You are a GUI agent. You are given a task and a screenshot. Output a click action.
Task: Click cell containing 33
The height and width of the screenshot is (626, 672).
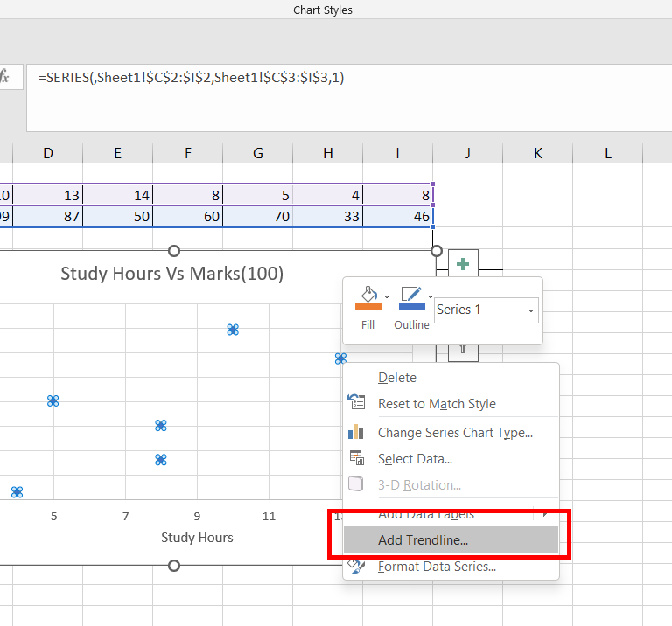(x=328, y=216)
